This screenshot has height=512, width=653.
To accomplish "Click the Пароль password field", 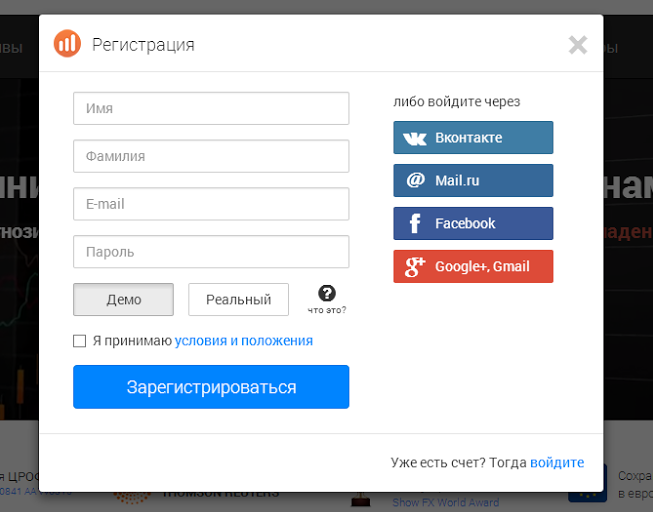I will coord(211,252).
